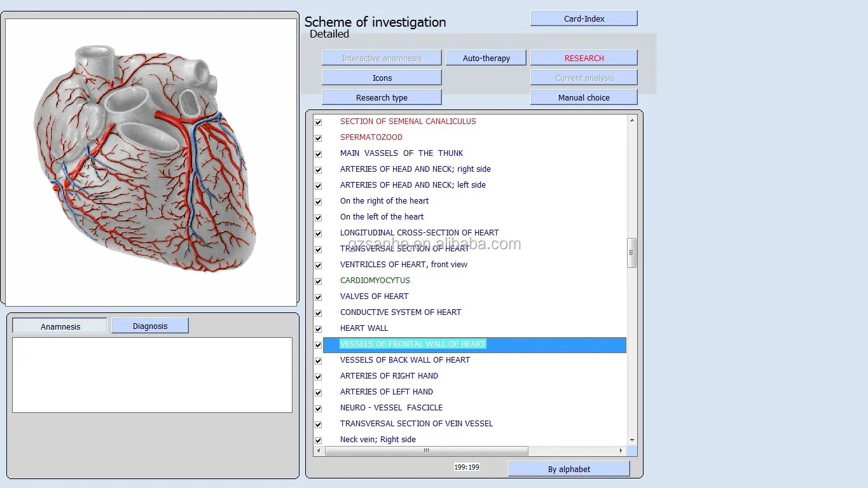
Task: Open the Research type options
Action: tap(382, 97)
